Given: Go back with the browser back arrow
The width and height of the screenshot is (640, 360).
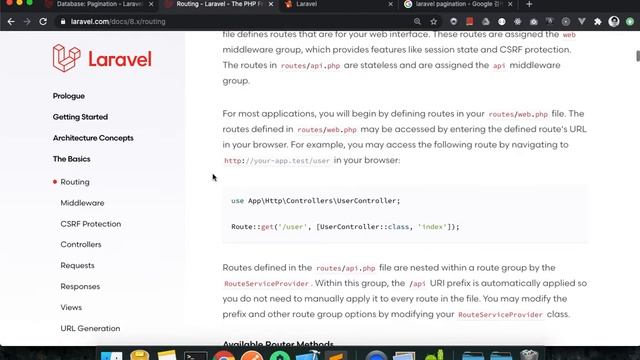Looking at the screenshot, I should [11, 22].
